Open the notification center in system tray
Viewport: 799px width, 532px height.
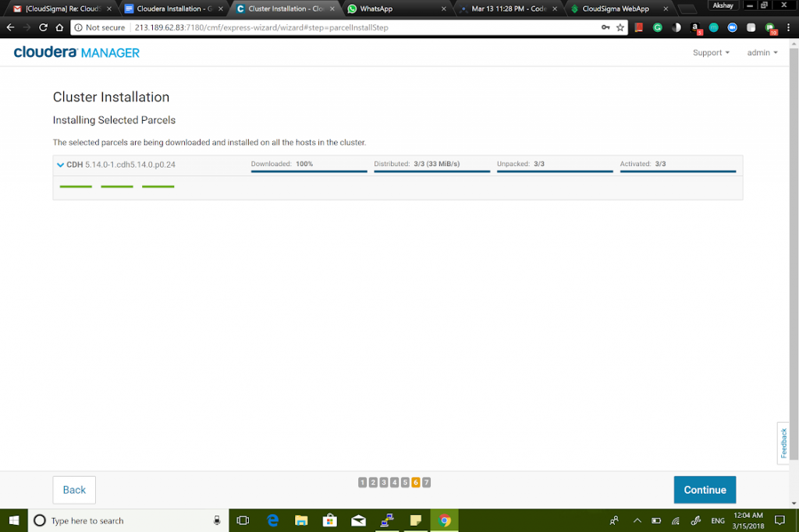coord(779,520)
